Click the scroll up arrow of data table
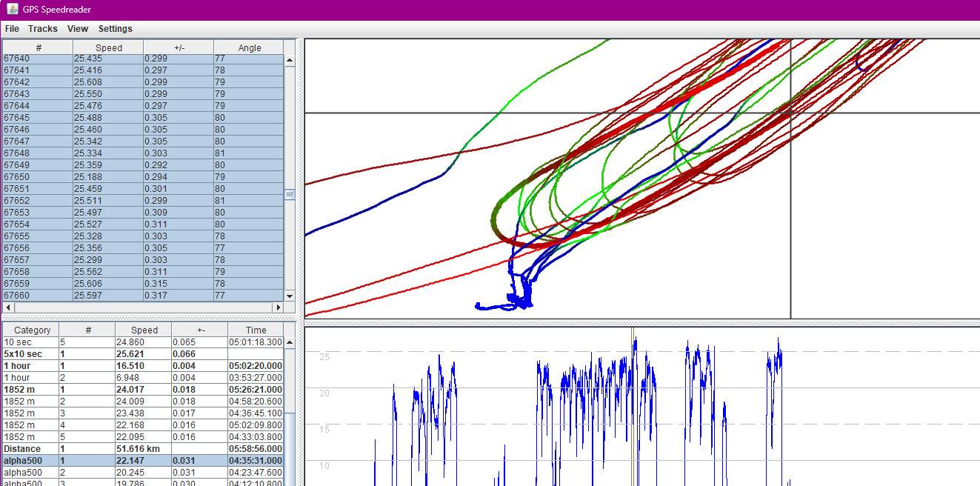 290,61
